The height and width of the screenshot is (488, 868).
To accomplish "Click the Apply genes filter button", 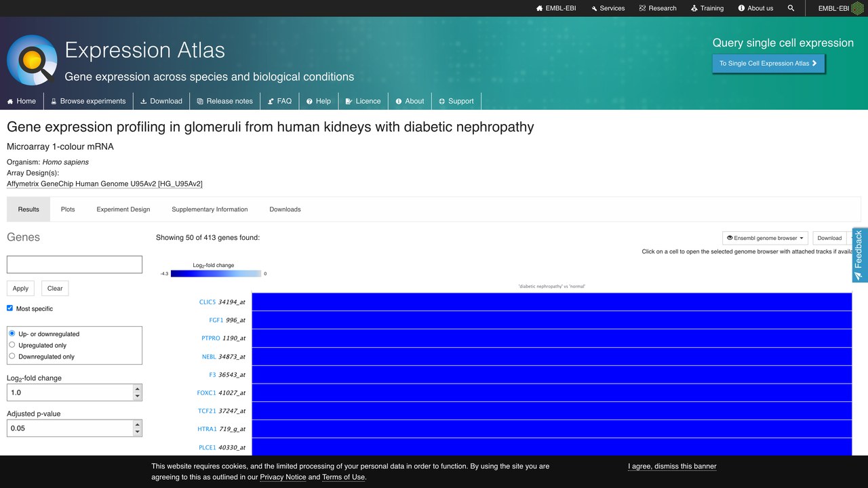I will pos(20,288).
